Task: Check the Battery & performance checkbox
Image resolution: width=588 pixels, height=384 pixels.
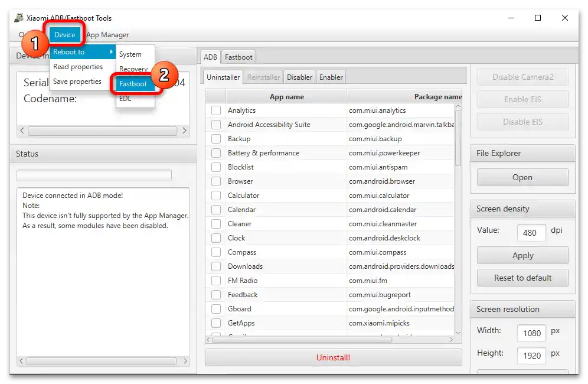Action: 216,153
